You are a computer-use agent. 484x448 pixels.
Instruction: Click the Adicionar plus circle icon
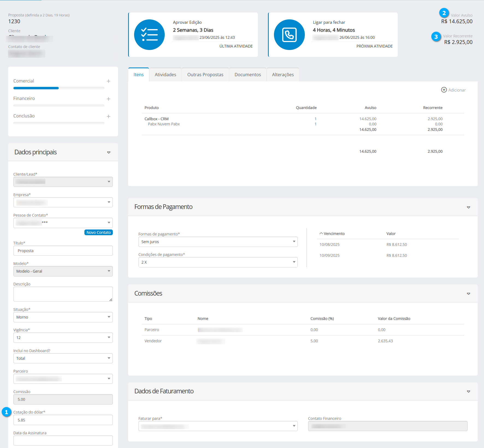pyautogui.click(x=444, y=90)
